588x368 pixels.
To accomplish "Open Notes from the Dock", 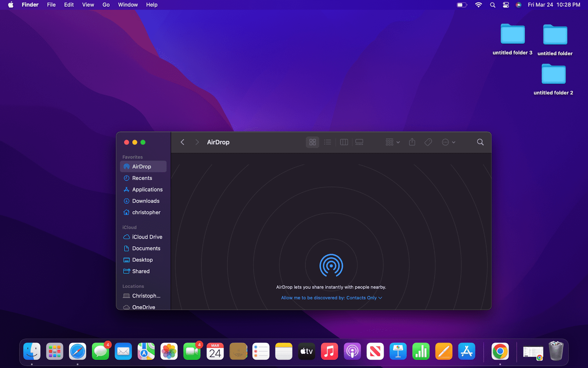I will (x=284, y=351).
